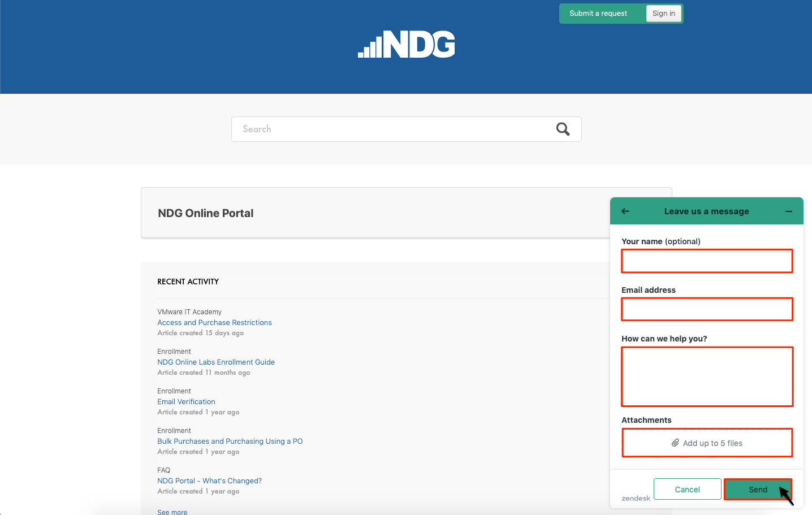The image size is (812, 515).
Task: Click Add up to 5 files
Action: [x=707, y=443]
